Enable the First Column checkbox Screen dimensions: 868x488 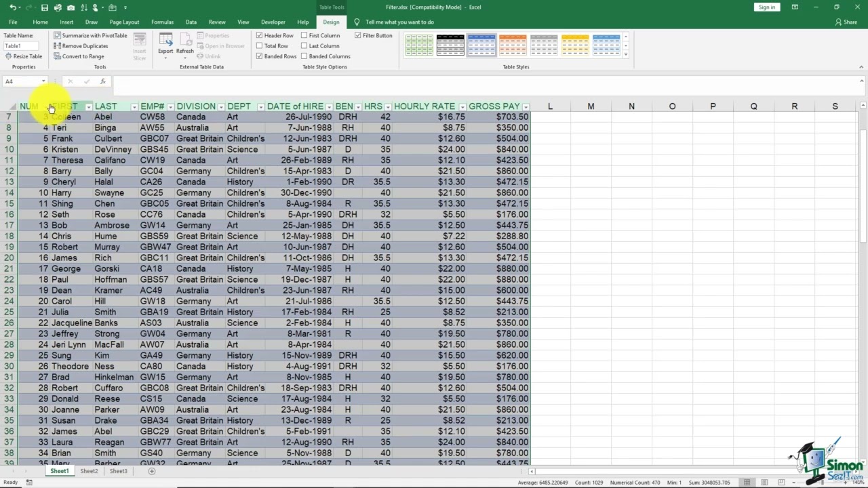tap(304, 35)
